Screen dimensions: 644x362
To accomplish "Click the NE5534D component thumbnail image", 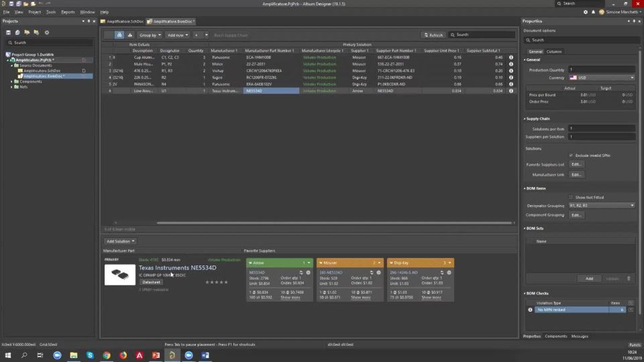I will click(x=119, y=275).
